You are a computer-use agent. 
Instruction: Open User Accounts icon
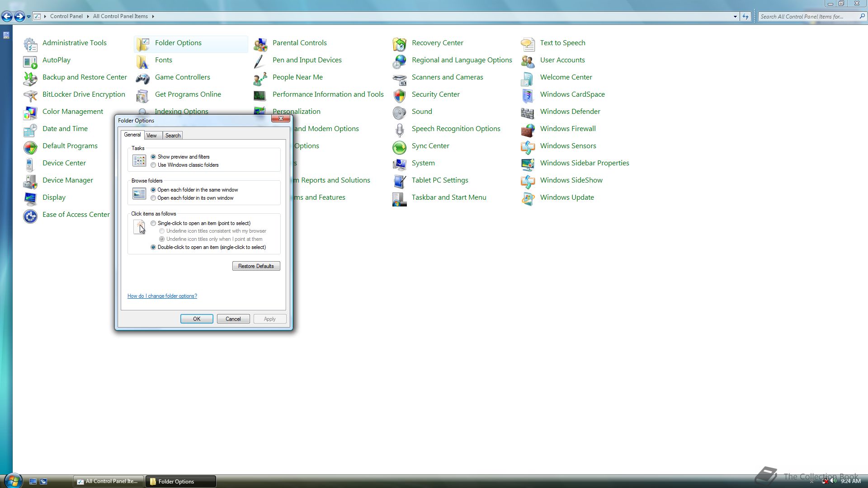528,61
